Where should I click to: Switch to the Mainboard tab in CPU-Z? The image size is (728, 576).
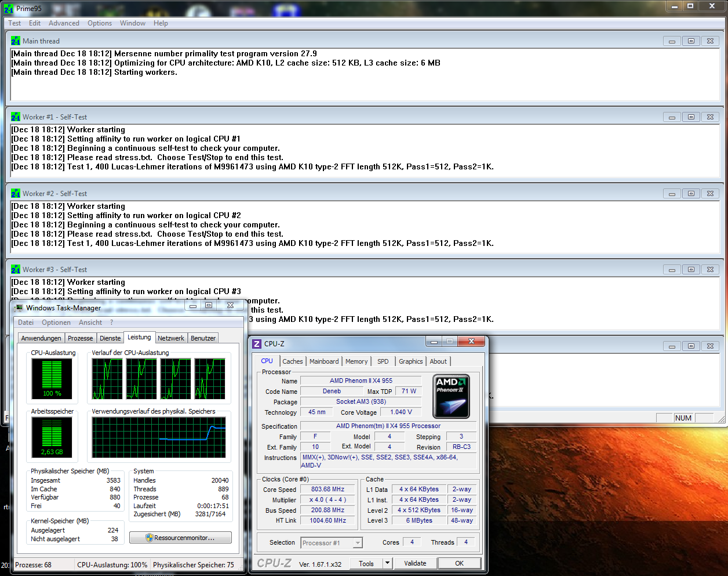tap(324, 361)
